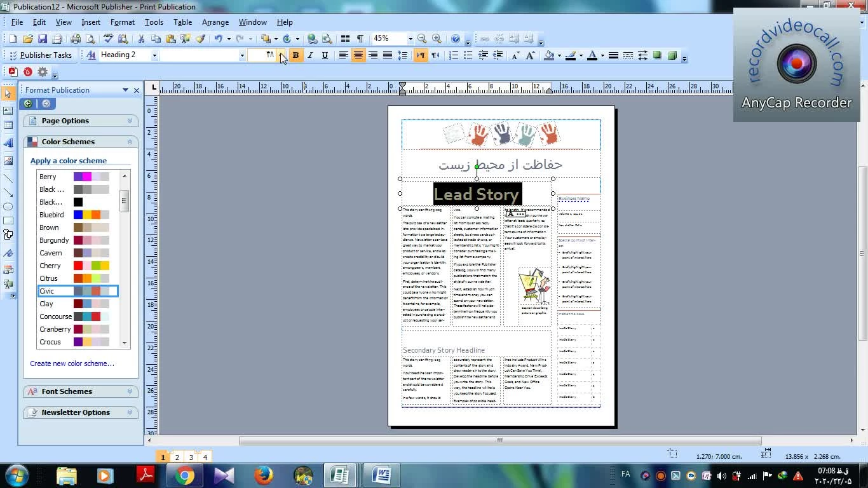Open the 45% zoom dropdown

coord(410,39)
